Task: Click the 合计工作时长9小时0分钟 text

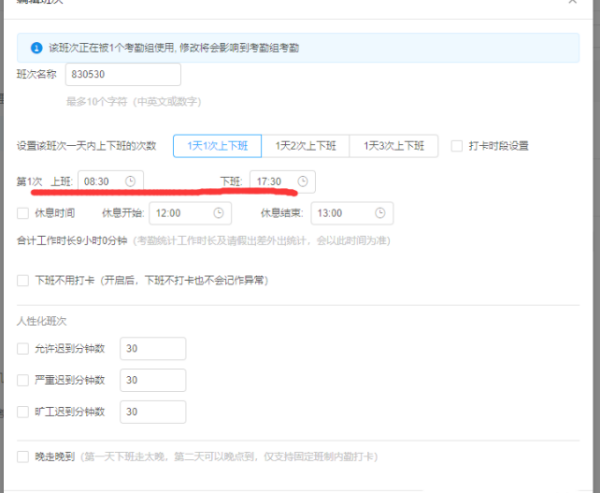Action: 72,241
